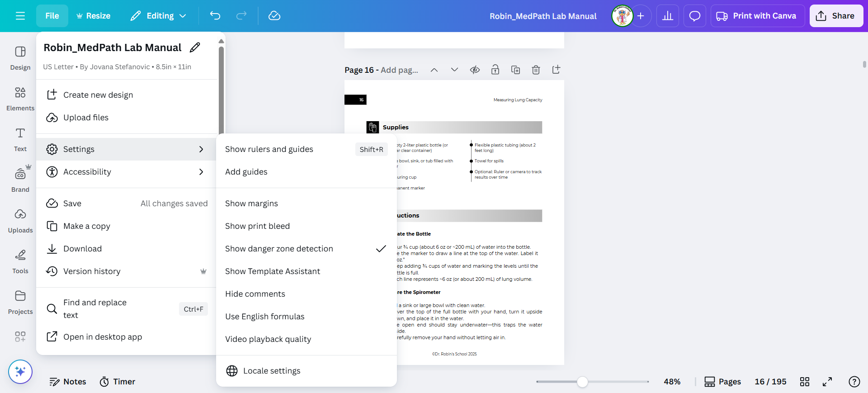
Task: Click Find and replace text
Action: tap(127, 309)
